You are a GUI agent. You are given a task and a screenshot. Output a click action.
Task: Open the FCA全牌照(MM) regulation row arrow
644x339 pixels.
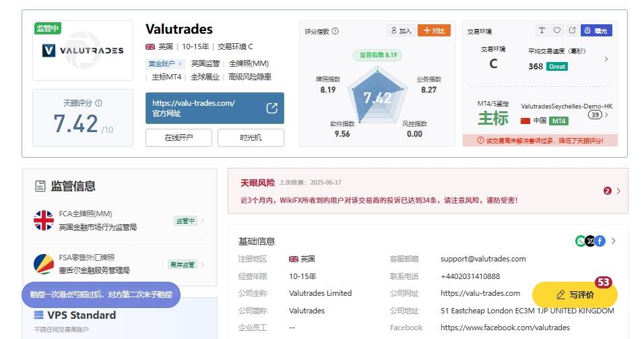[x=203, y=220]
